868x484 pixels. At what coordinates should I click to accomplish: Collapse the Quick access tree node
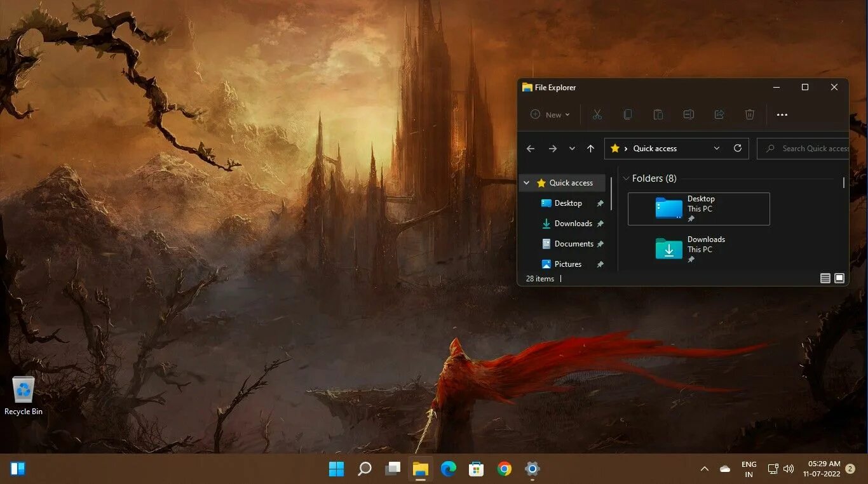pyautogui.click(x=527, y=183)
